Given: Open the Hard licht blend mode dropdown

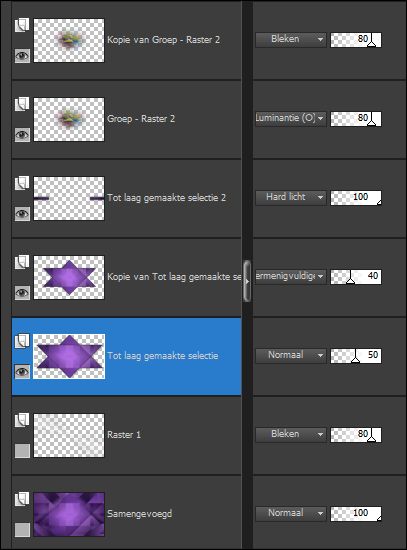Looking at the screenshot, I should click(291, 197).
